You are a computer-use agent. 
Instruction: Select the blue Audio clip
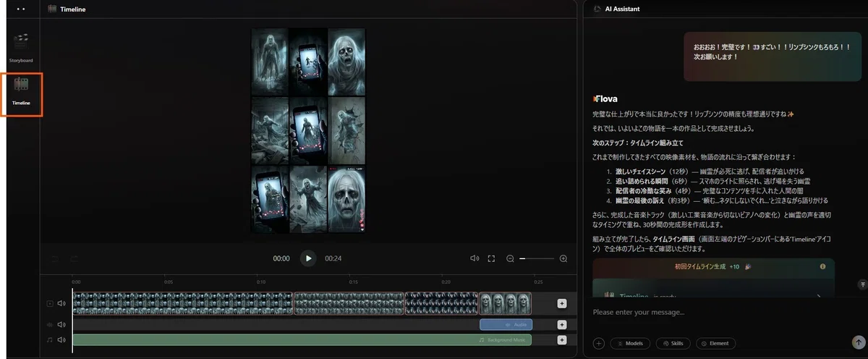tap(506, 325)
